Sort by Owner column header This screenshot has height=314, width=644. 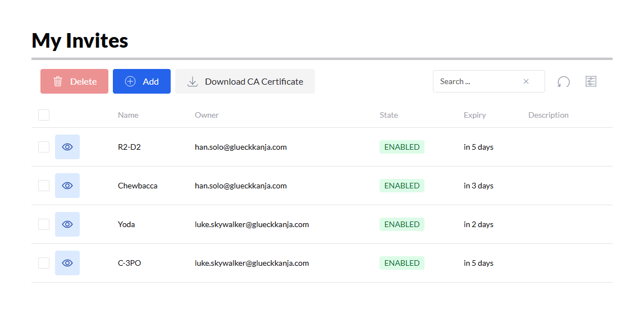(x=207, y=115)
